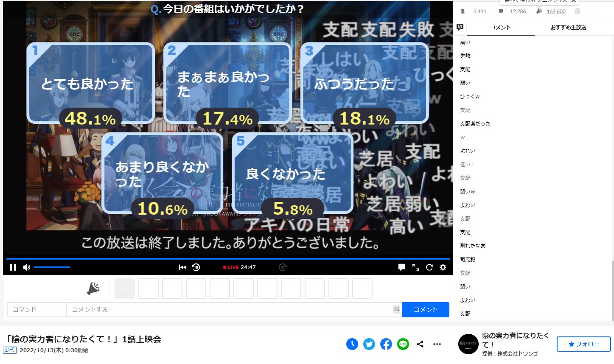This screenshot has height=364, width=614.
Task: Follow the channel with フォロー button
Action: [x=583, y=344]
